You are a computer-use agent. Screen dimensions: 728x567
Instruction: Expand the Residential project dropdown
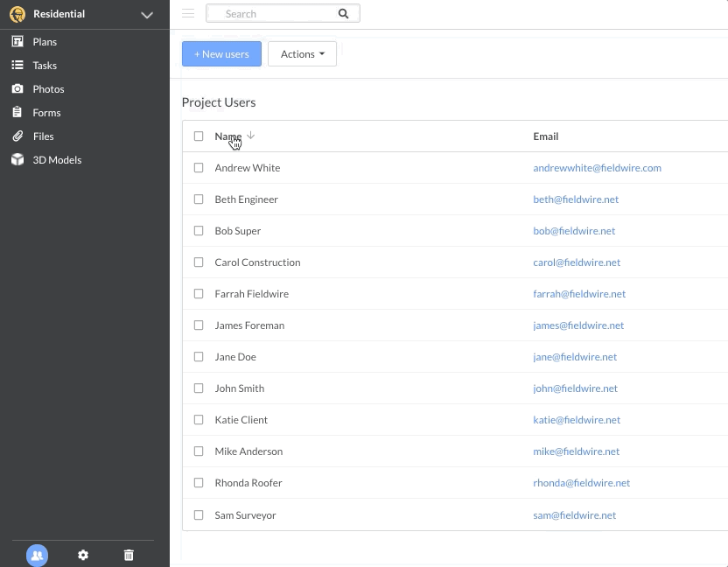147,15
